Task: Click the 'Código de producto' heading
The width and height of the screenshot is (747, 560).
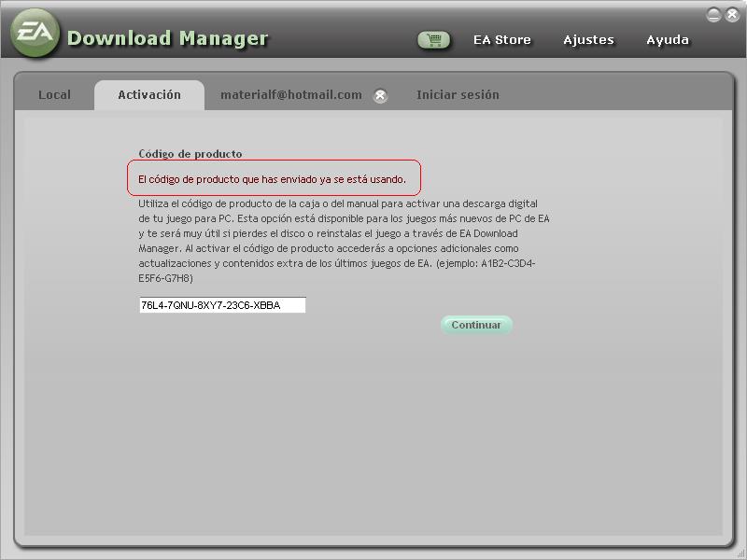Action: coord(190,154)
